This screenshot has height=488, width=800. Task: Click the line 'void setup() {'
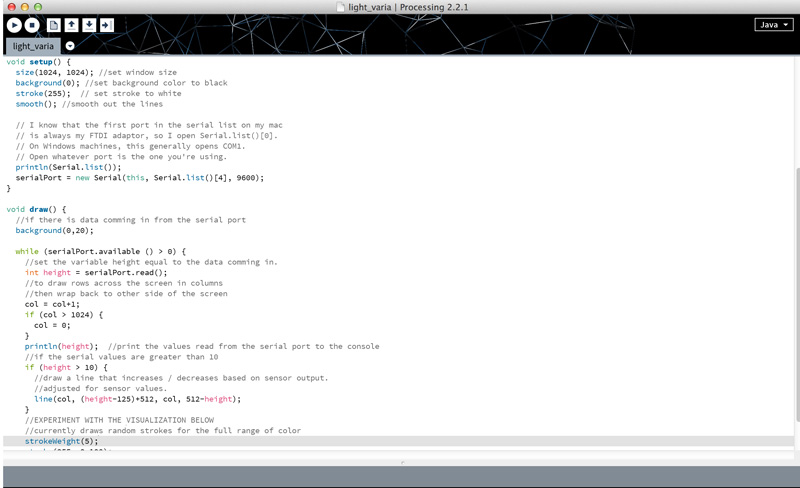pos(39,62)
